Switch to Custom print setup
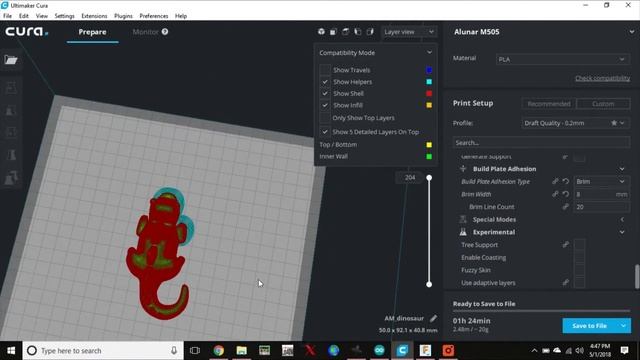Image resolution: width=640 pixels, height=360 pixels. pyautogui.click(x=603, y=104)
